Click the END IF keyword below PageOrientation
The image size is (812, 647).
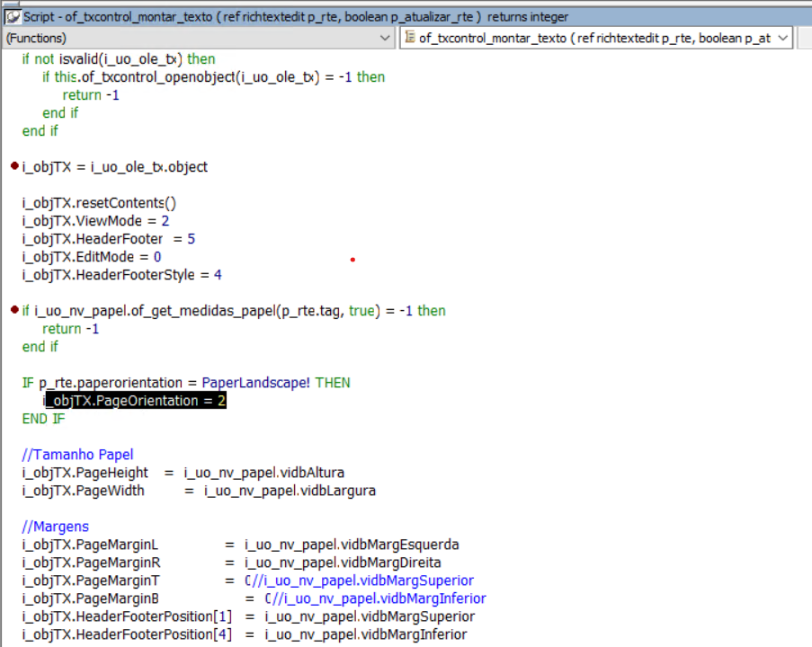pyautogui.click(x=44, y=419)
